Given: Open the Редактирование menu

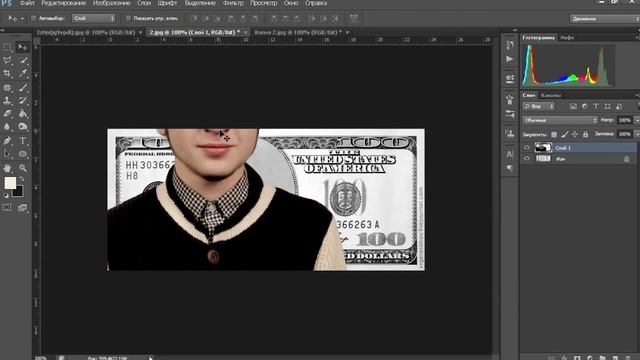Looking at the screenshot, I should (x=64, y=3).
